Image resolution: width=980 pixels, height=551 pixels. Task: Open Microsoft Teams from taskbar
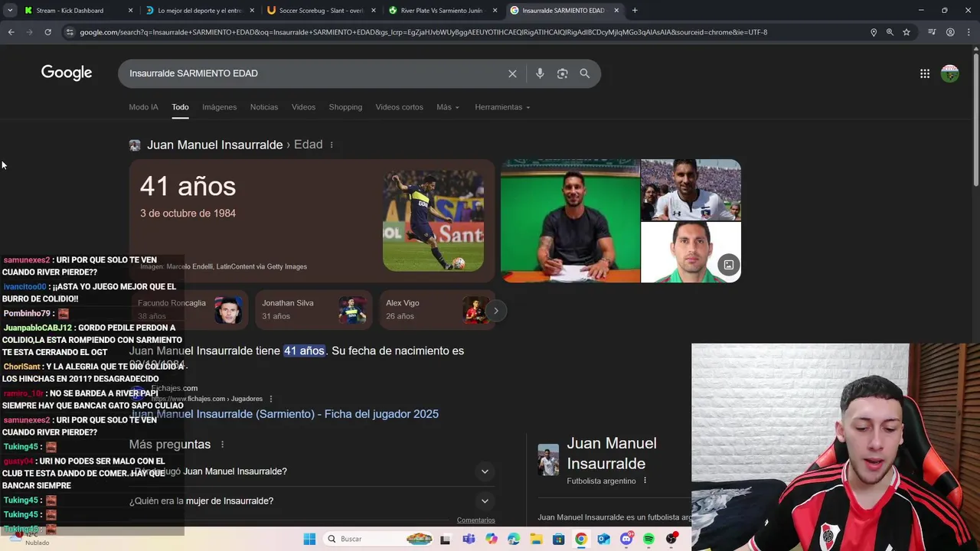point(469,539)
